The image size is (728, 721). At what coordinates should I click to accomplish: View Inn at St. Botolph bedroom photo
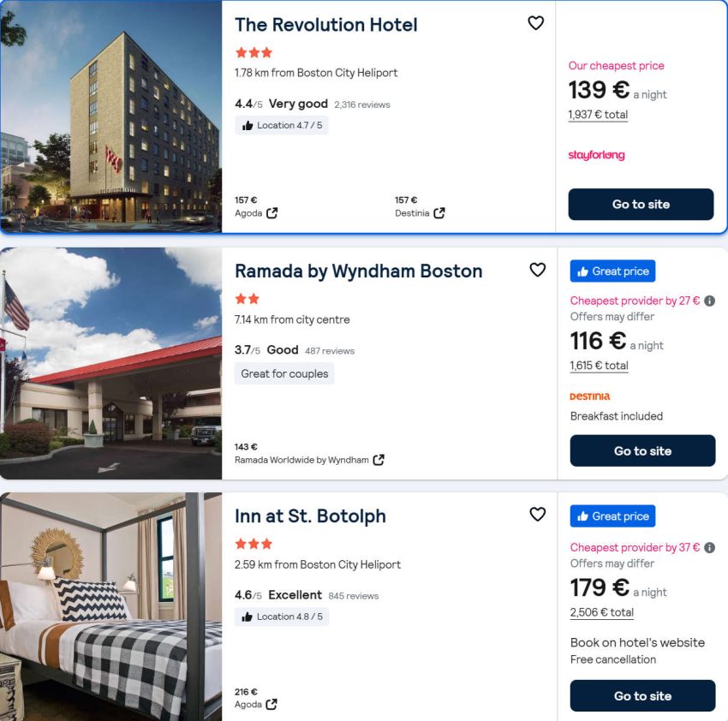[110, 606]
